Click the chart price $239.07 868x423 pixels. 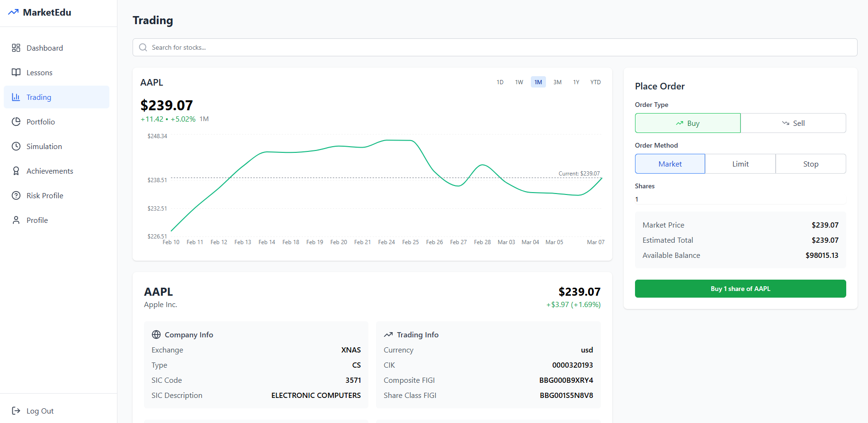click(167, 105)
